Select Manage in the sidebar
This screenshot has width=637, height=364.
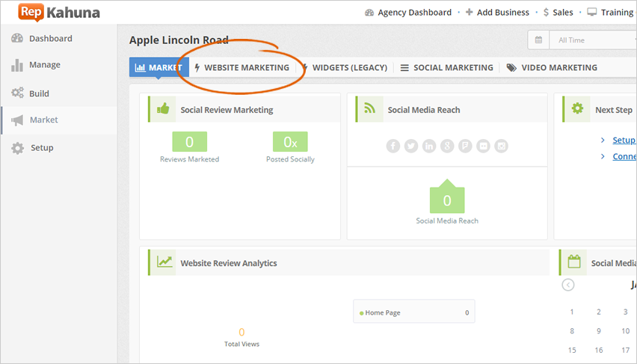pyautogui.click(x=44, y=65)
